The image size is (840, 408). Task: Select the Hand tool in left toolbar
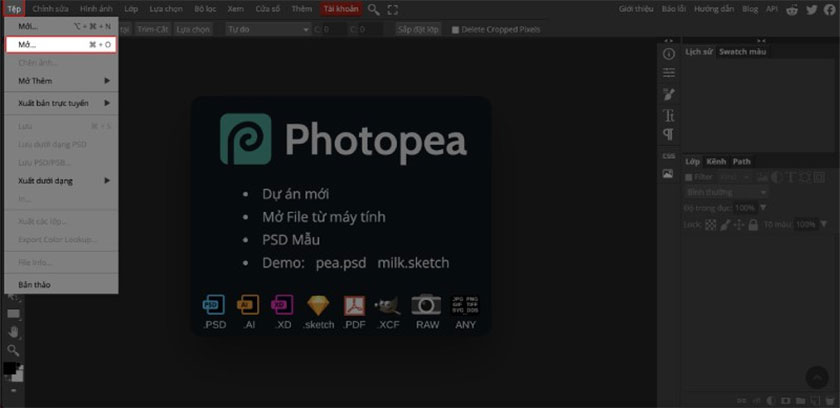(13, 332)
